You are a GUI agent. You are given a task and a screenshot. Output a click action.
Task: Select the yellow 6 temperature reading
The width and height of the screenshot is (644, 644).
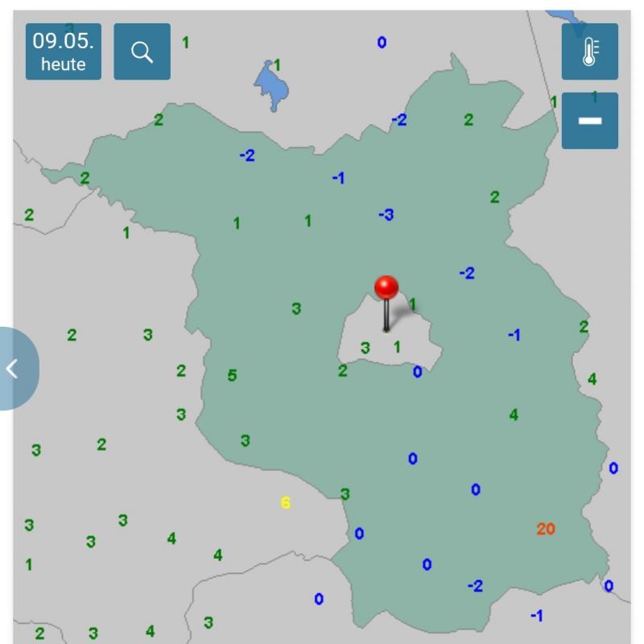[x=285, y=503]
